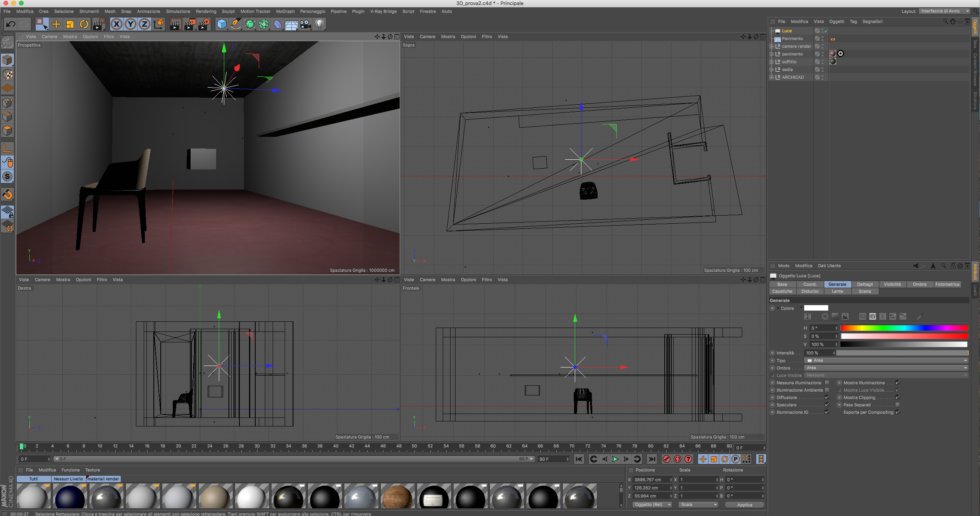Open the Ombra shadow dropdown
Viewport: 980px width, 516px height.
886,368
